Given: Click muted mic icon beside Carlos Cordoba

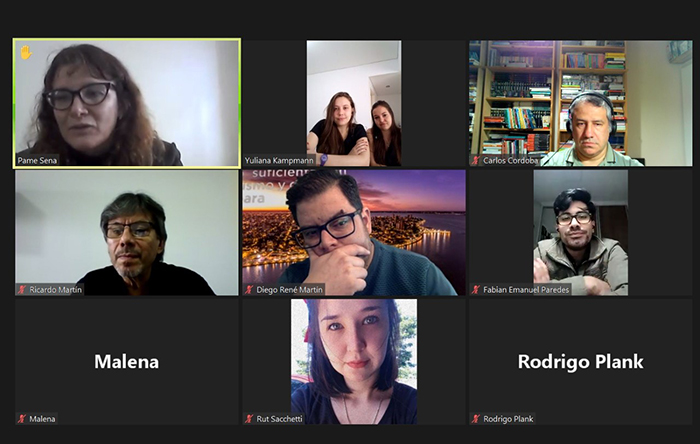Looking at the screenshot, I should pos(475,161).
